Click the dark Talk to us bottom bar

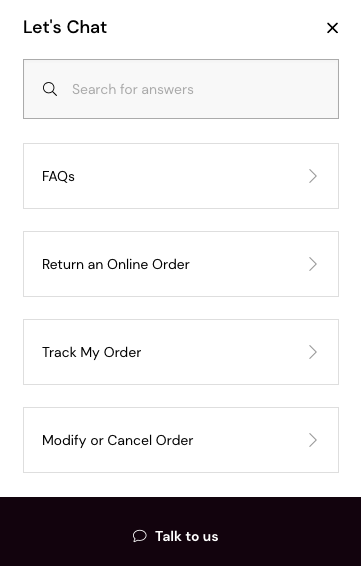180,531
